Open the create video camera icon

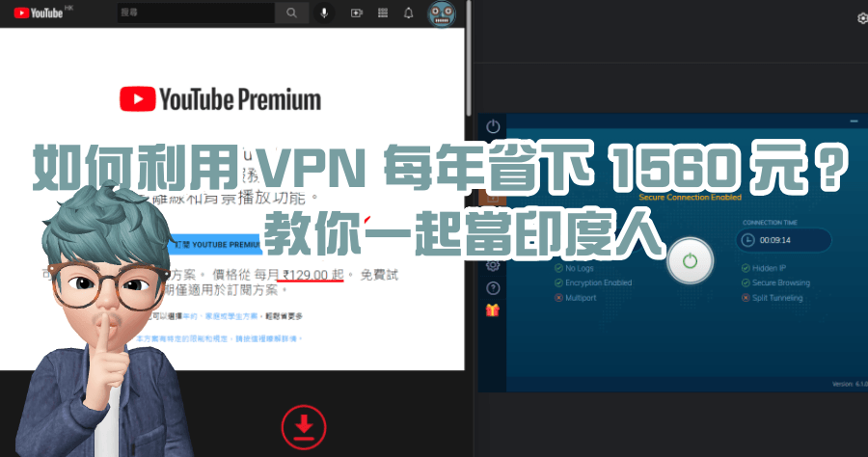coord(357,13)
